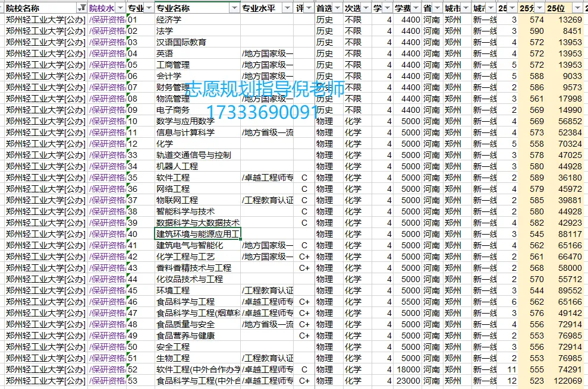
Task: Open the 城市 column filter dropdown
Action: click(x=466, y=8)
